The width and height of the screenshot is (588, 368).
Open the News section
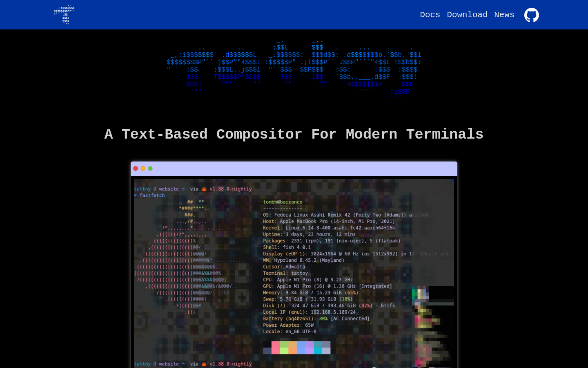coord(504,15)
